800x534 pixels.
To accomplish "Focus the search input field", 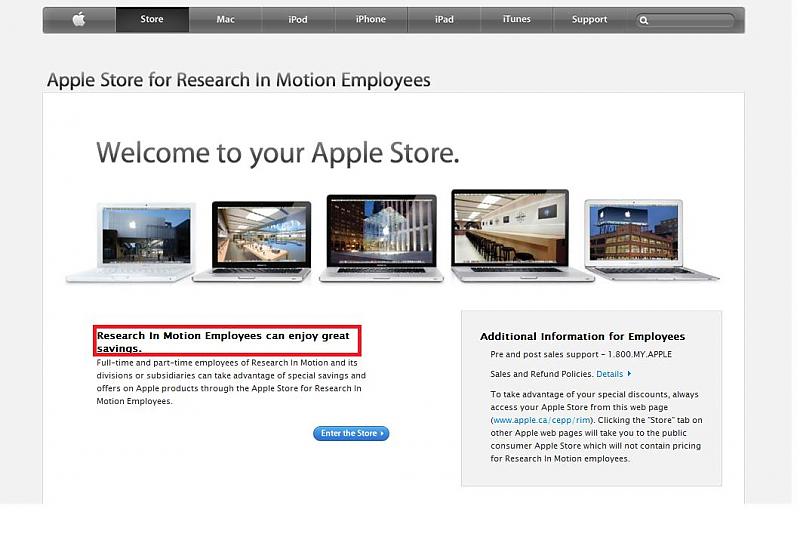I will coord(692,20).
